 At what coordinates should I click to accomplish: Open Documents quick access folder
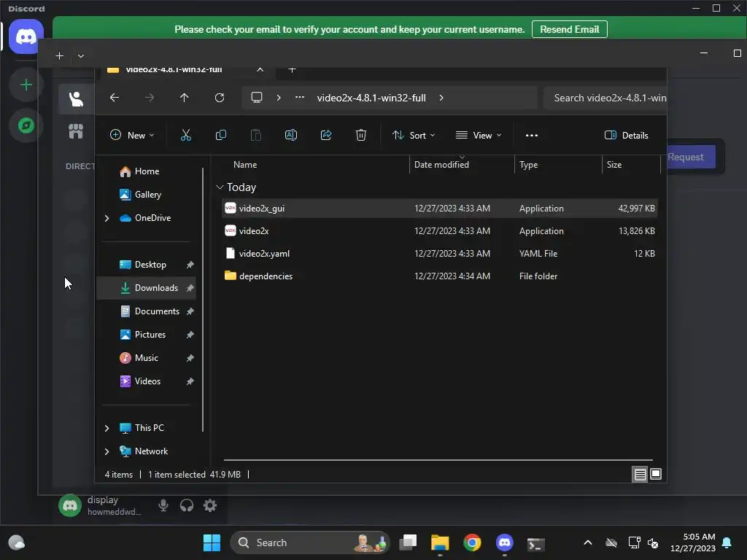(x=156, y=311)
